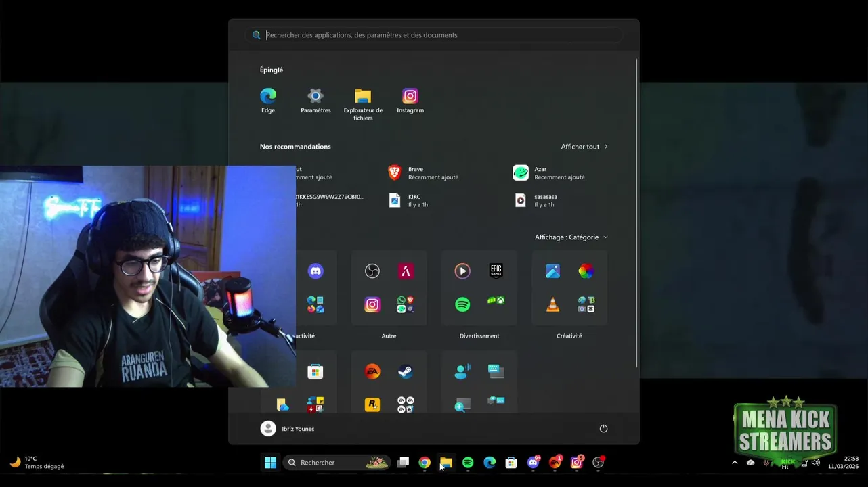
Task: Open Google Chrome from taskbar
Action: tap(425, 463)
